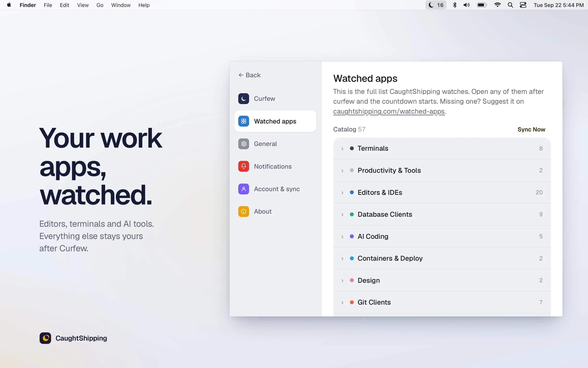Expand the Database Clients chevron
Viewport: 588px width, 368px height.
coord(342,214)
